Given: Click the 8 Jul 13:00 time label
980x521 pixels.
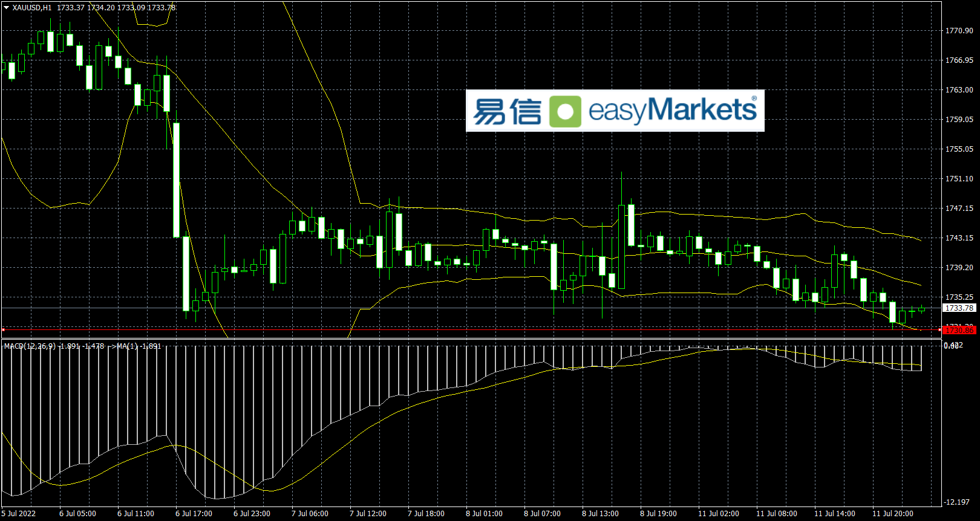Looking at the screenshot, I should pyautogui.click(x=600, y=514).
